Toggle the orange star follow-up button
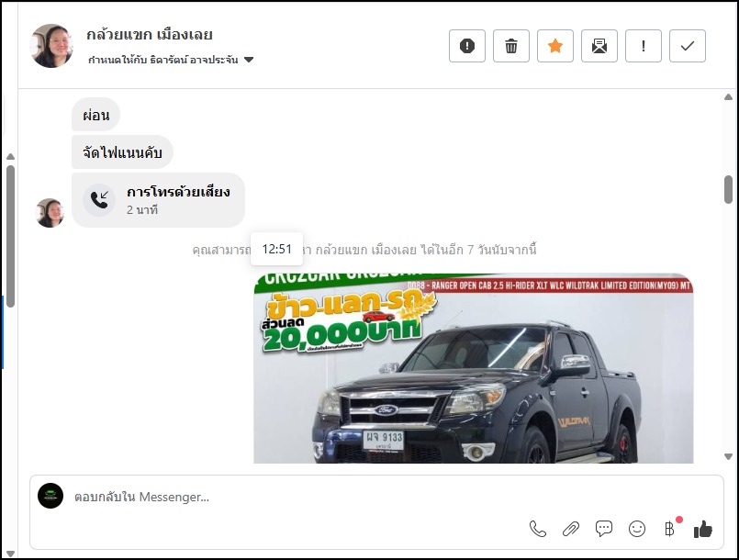739x560 pixels. (555, 46)
